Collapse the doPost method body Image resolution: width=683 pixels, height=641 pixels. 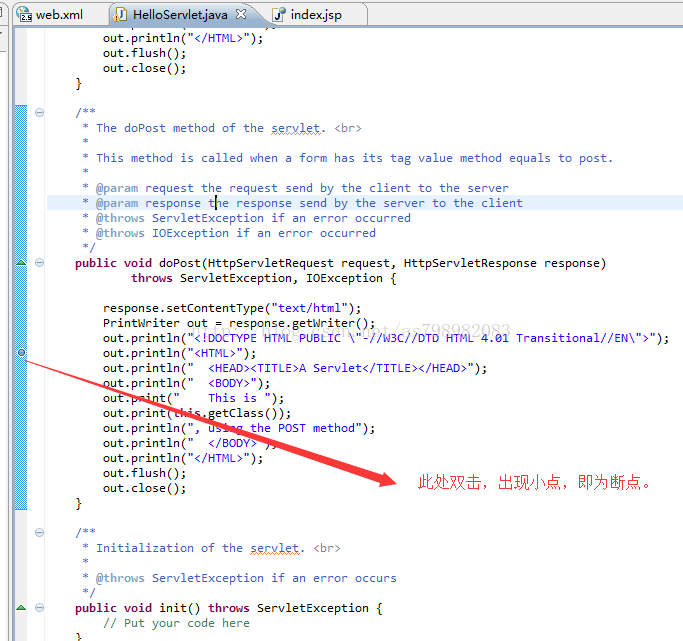pyautogui.click(x=39, y=263)
